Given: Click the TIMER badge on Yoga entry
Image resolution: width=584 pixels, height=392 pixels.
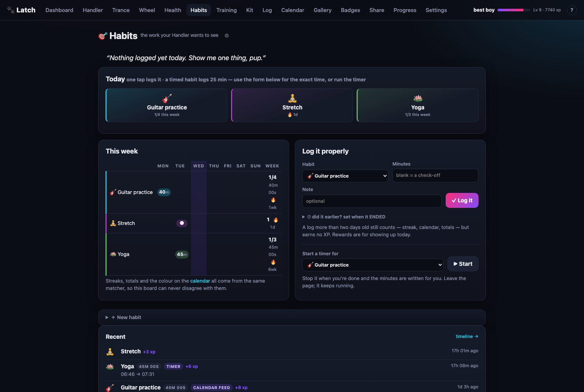Looking at the screenshot, I should [173, 366].
